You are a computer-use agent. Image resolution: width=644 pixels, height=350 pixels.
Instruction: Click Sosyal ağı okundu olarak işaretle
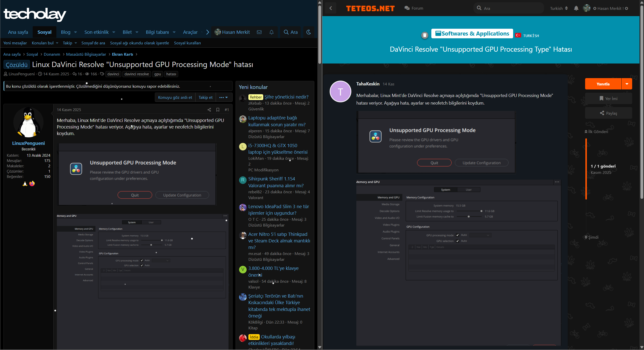[x=139, y=43]
